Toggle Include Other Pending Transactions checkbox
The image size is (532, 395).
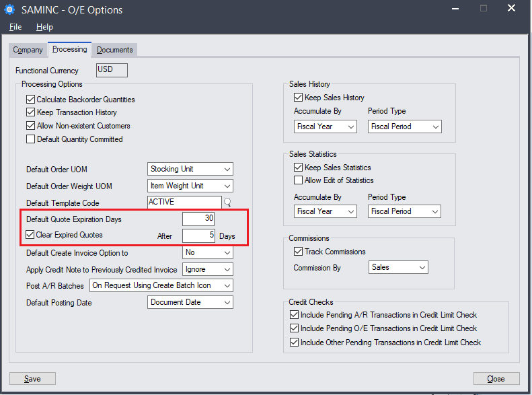[294, 343]
